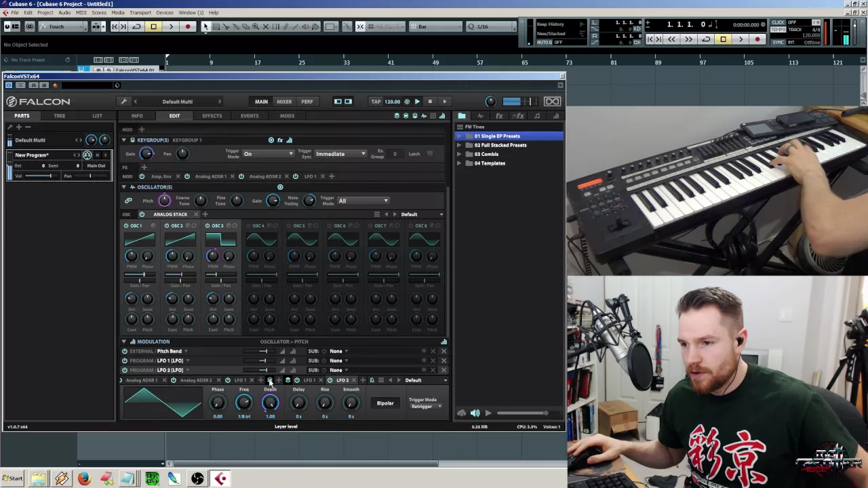Open the fx tab in the browser panel

tap(499, 116)
